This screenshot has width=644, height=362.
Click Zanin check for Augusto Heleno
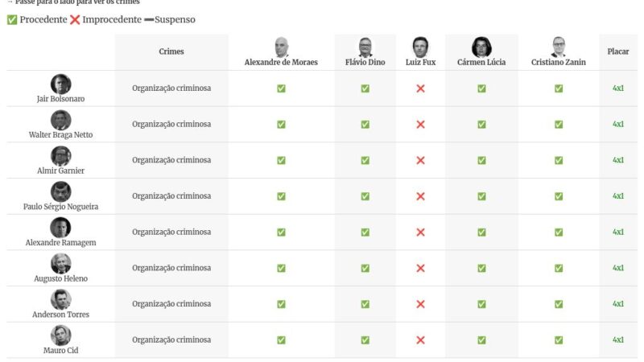tap(559, 268)
